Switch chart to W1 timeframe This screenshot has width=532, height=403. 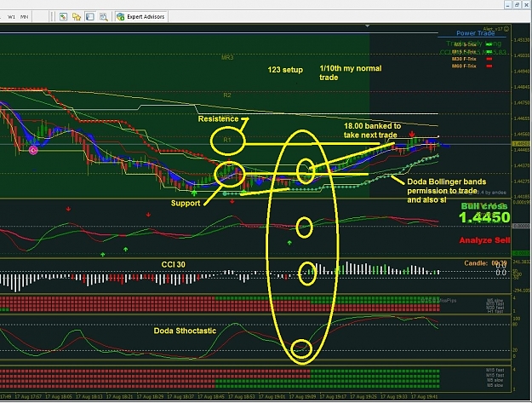(x=12, y=17)
